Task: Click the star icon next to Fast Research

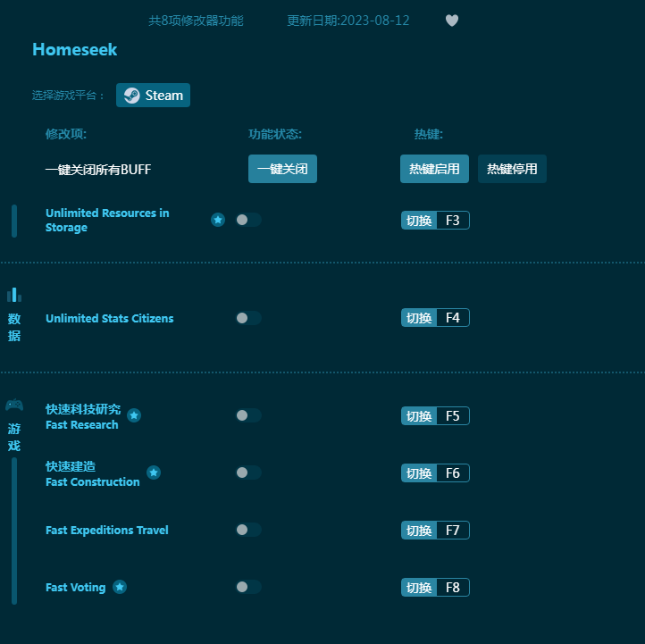Action: pyautogui.click(x=134, y=415)
